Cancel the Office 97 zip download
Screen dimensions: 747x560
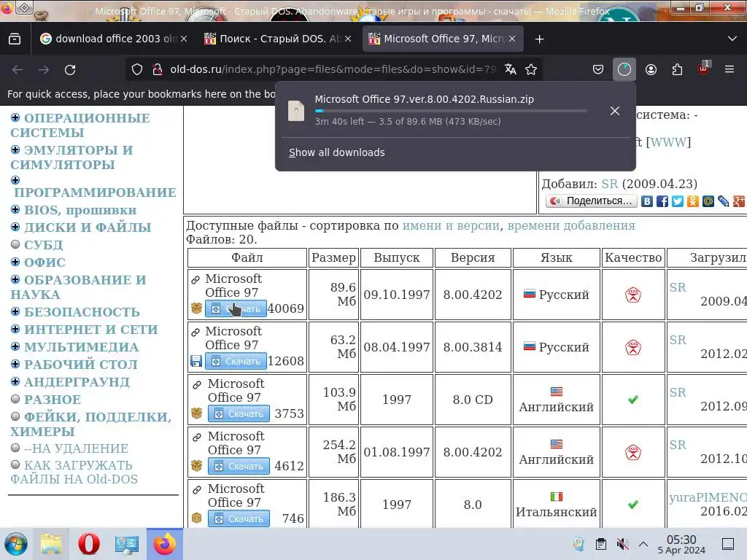[615, 111]
